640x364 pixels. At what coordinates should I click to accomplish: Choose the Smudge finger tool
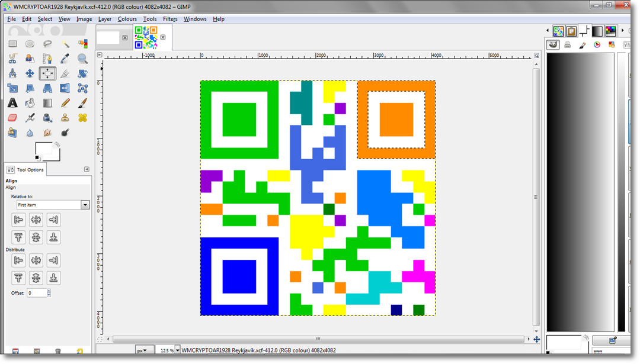47,133
